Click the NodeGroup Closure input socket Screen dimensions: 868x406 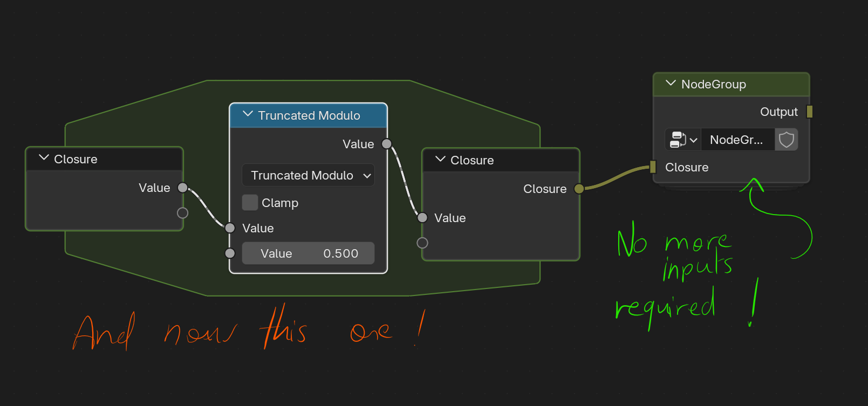pos(653,167)
